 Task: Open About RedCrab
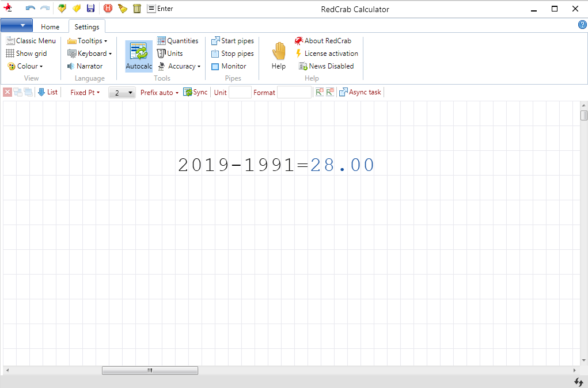coord(323,41)
